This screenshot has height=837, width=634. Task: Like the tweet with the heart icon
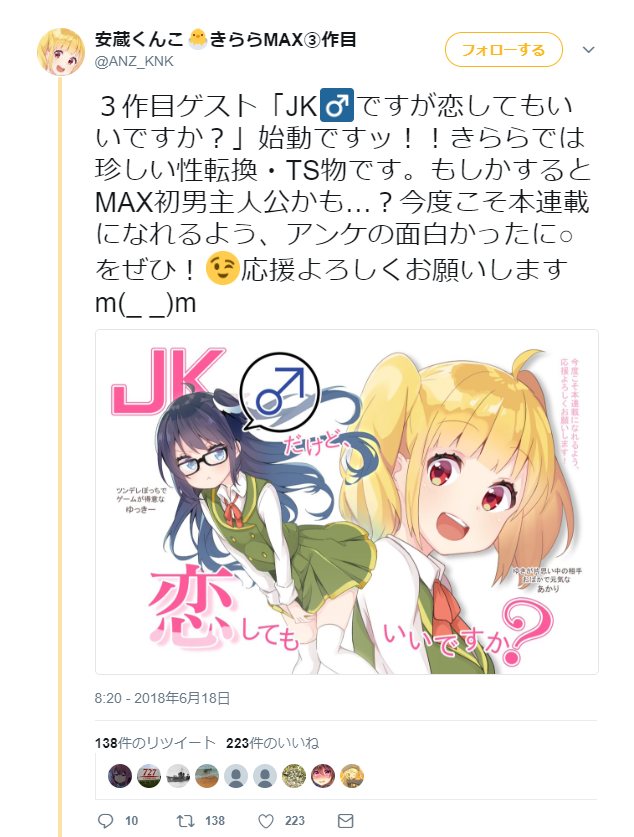[265, 820]
